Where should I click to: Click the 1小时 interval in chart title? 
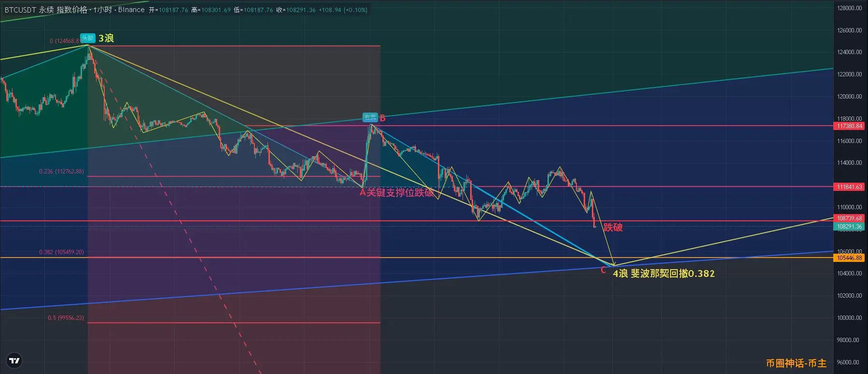coord(102,10)
